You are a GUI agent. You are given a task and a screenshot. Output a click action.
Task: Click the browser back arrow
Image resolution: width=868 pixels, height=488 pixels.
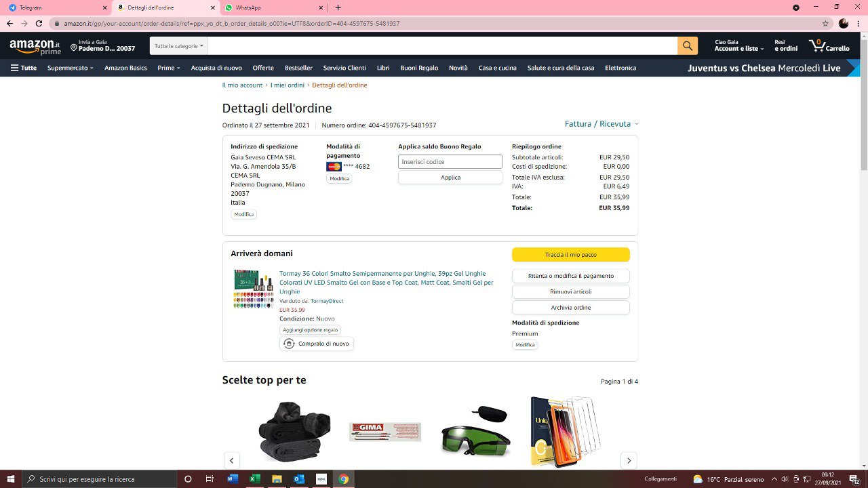click(9, 23)
